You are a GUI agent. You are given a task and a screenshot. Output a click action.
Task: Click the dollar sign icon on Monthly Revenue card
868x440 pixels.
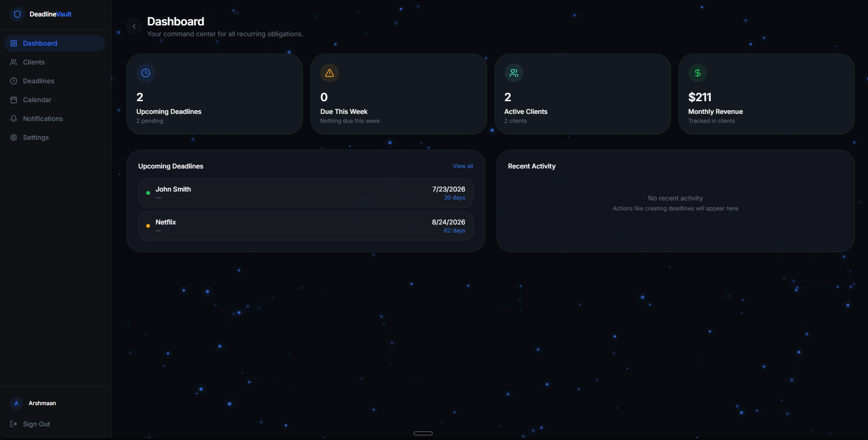[698, 73]
